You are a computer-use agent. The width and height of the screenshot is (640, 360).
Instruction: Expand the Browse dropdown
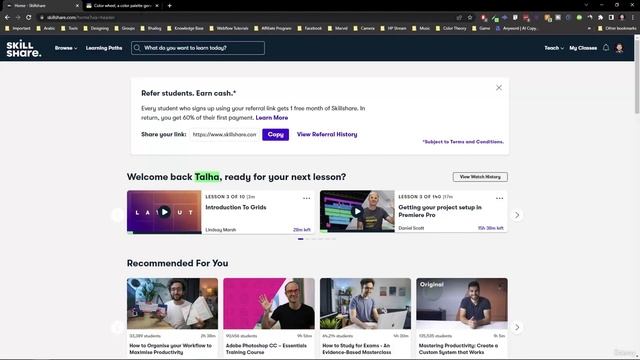[66, 48]
